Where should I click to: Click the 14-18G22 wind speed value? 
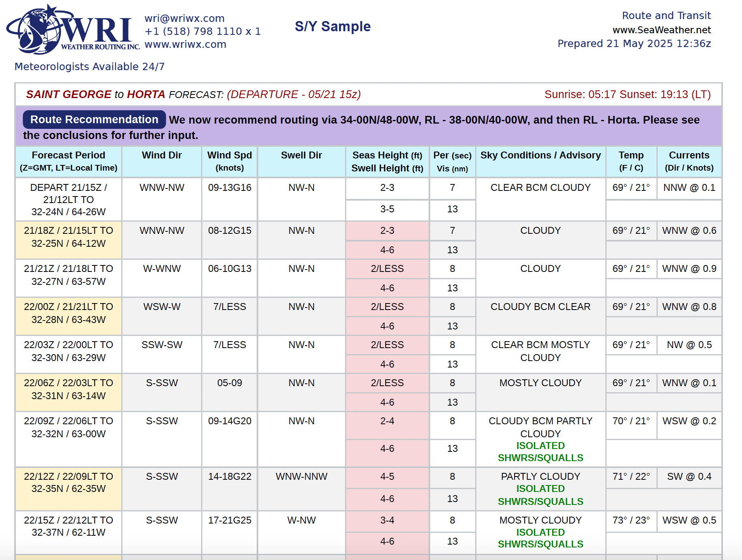click(x=229, y=477)
